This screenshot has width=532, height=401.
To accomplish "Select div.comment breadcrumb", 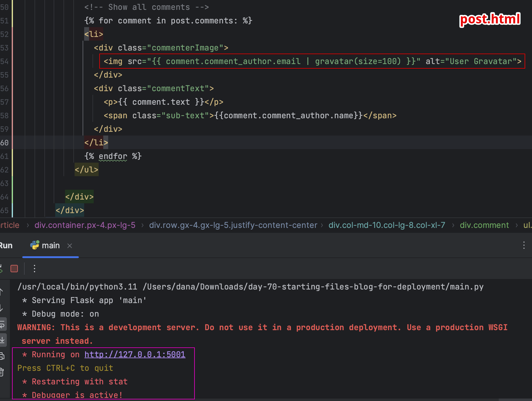I will [x=484, y=225].
